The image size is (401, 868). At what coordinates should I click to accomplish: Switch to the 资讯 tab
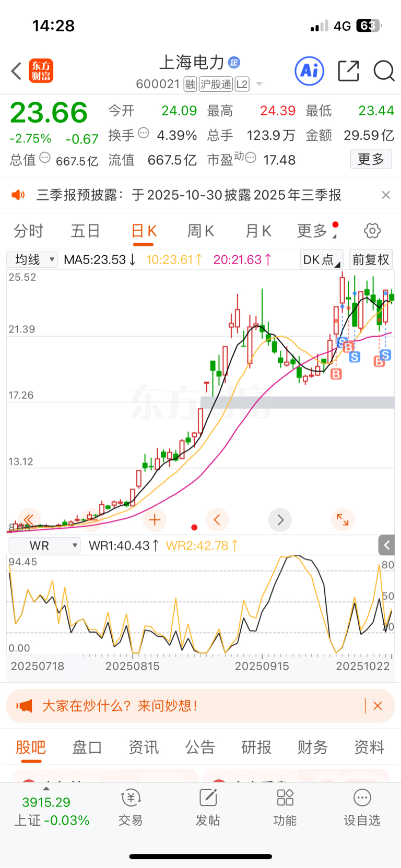tap(144, 747)
